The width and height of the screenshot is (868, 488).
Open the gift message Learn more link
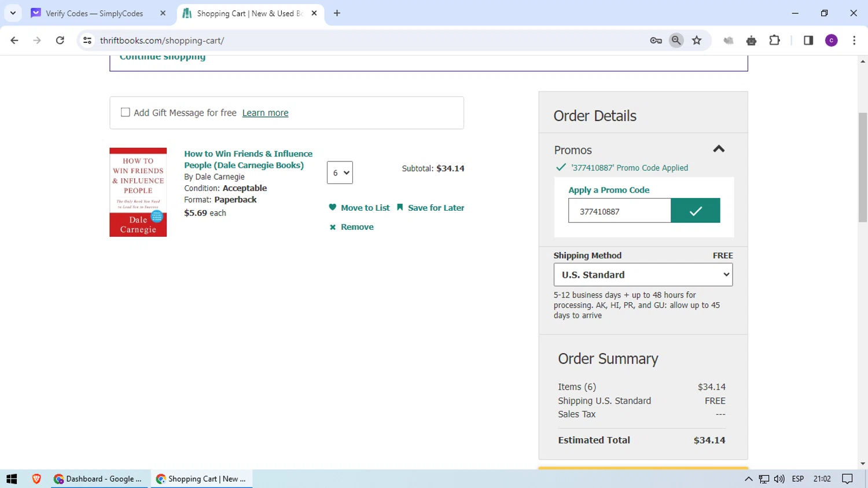point(265,113)
